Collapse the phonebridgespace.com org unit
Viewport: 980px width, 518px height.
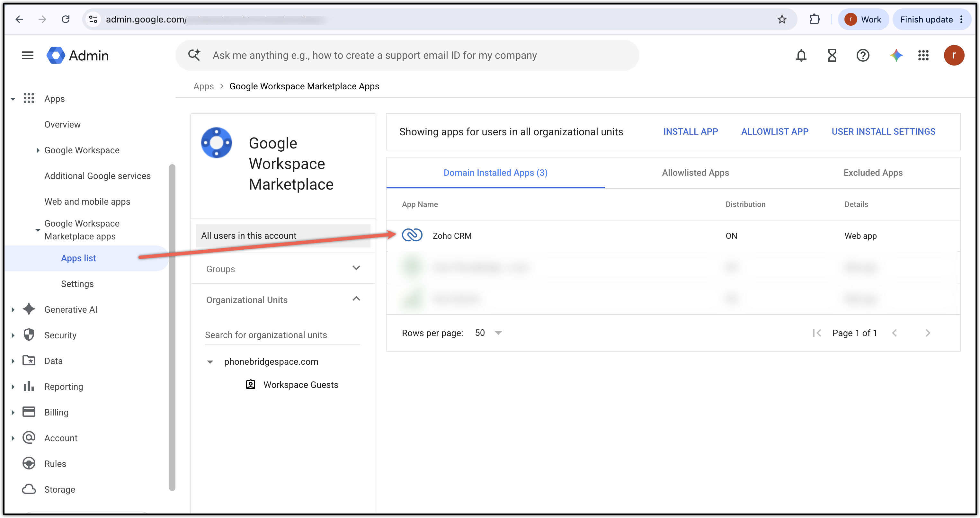pyautogui.click(x=210, y=362)
